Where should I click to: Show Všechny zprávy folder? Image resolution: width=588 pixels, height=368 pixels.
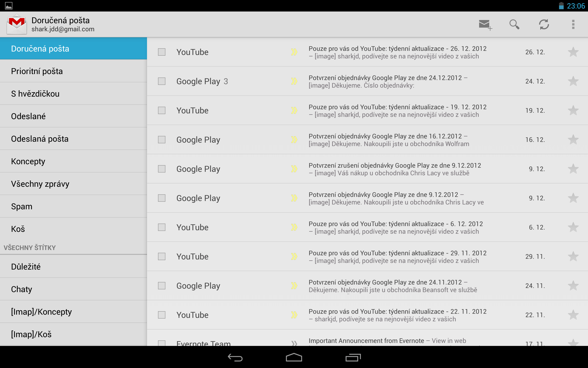click(73, 184)
